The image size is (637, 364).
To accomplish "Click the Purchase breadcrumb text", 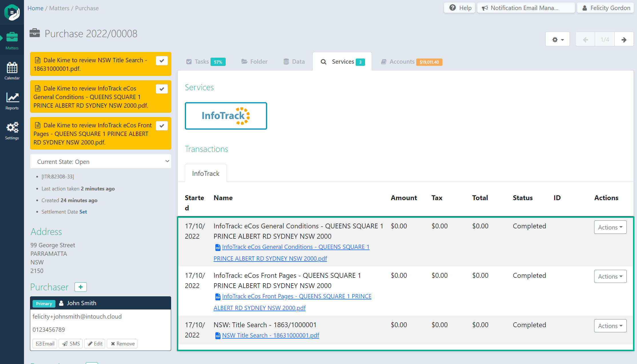I will (87, 8).
